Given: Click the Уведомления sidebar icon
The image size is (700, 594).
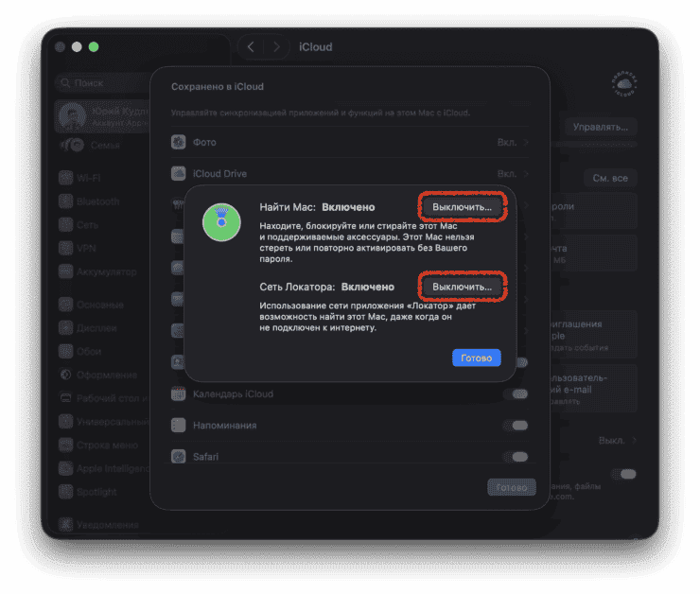Looking at the screenshot, I should click(x=66, y=524).
